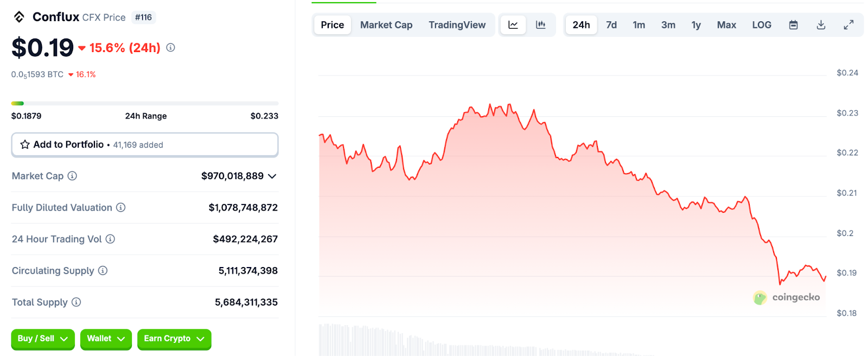Switch to the Market Cap chart tab

(386, 25)
